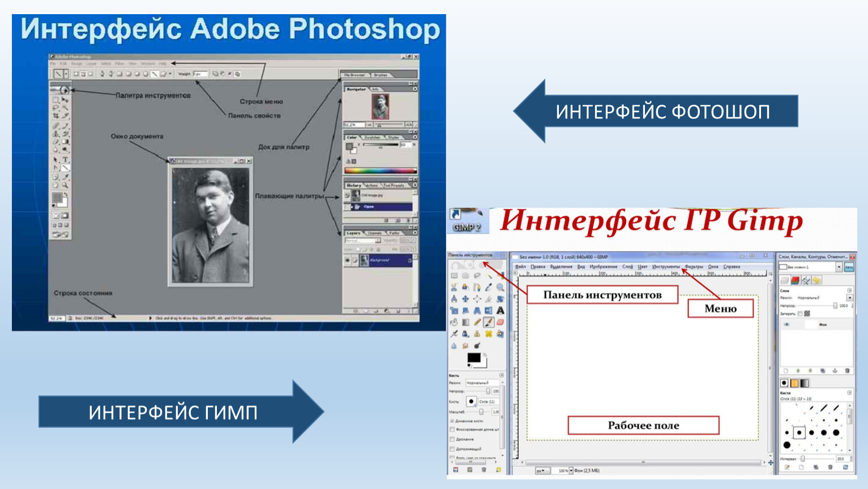The image size is (868, 489).
Task: Open the px units dropdown in status bar
Action: 542,470
